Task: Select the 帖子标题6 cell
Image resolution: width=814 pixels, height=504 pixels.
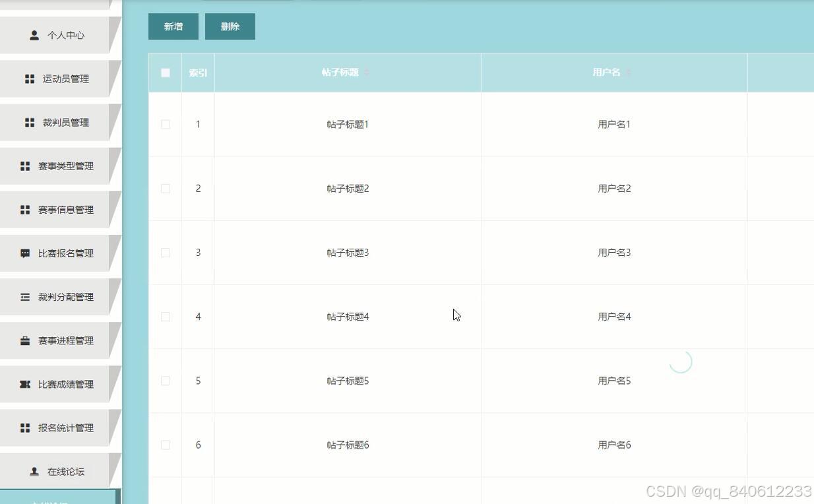Action: [x=348, y=445]
